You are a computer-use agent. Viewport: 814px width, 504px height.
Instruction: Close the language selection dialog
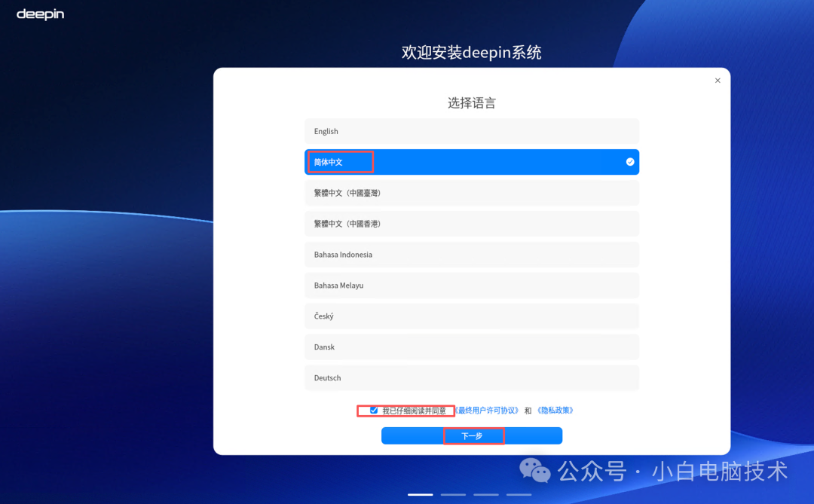pyautogui.click(x=718, y=80)
